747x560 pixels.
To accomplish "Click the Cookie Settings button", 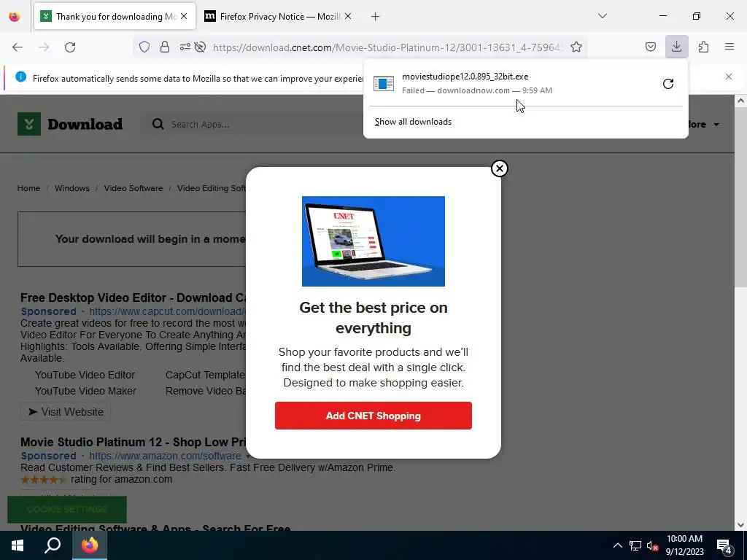I will click(x=67, y=510).
